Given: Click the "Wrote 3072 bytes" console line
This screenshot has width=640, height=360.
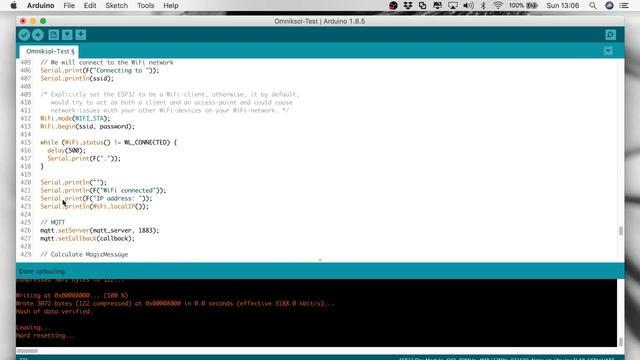Looking at the screenshot, I should (x=176, y=303).
